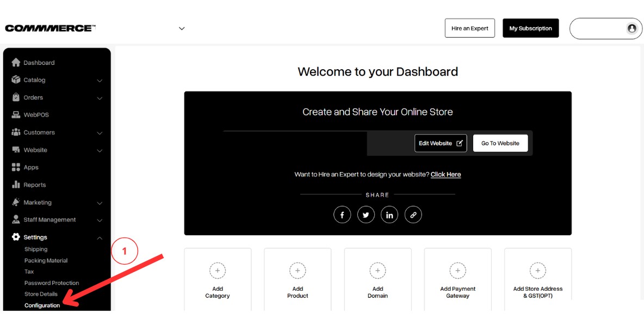Open Packing Material settings
Viewport: 644px width, 318px height.
click(46, 260)
